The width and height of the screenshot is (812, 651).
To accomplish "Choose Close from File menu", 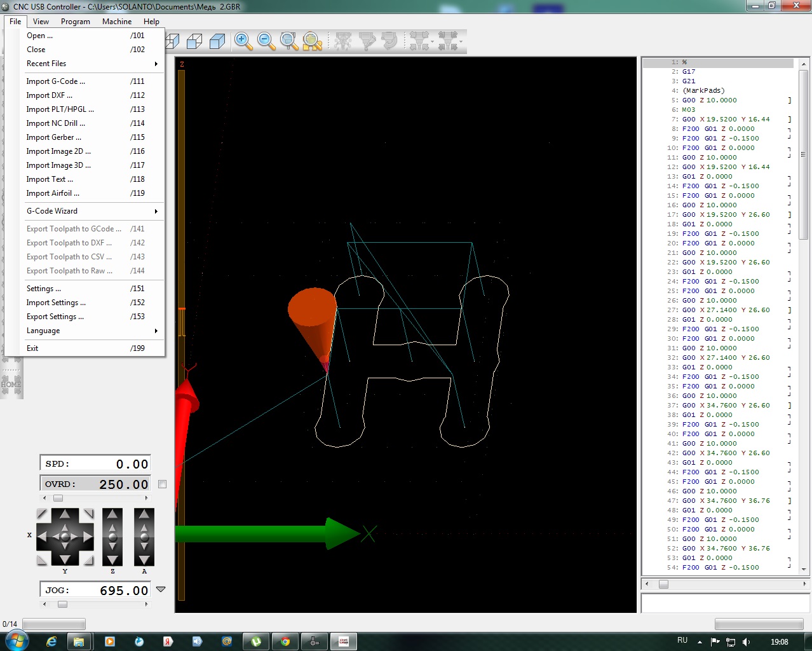I will 85,50.
